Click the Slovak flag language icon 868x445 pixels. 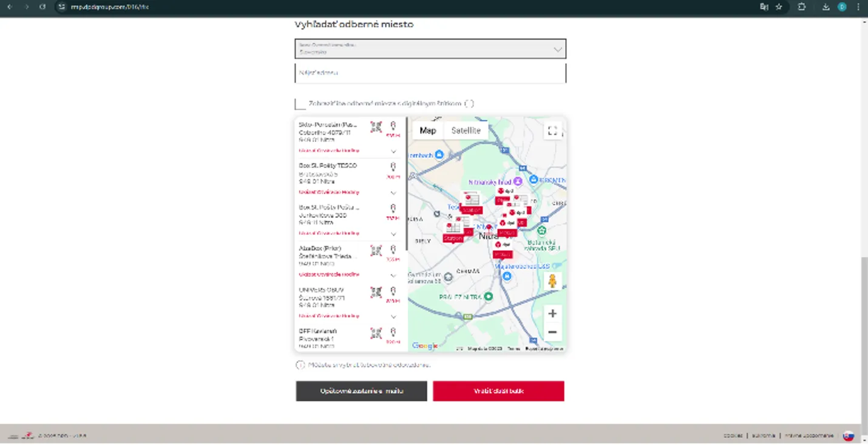[x=849, y=436]
